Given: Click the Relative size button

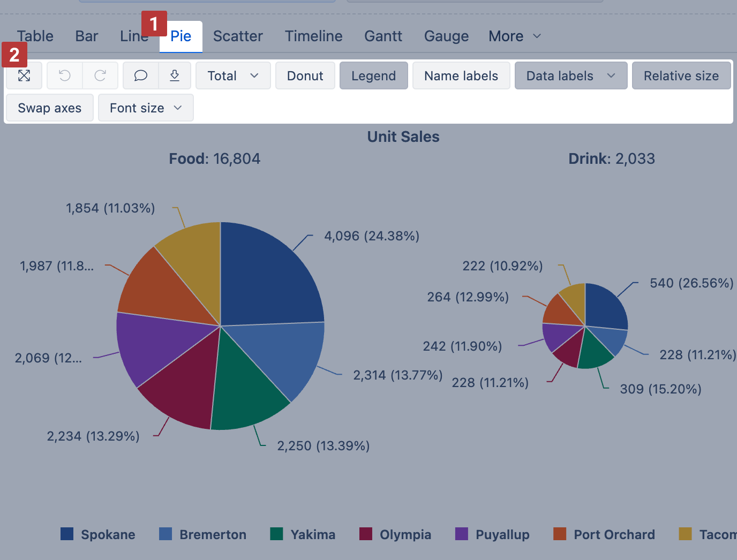Looking at the screenshot, I should (x=681, y=75).
